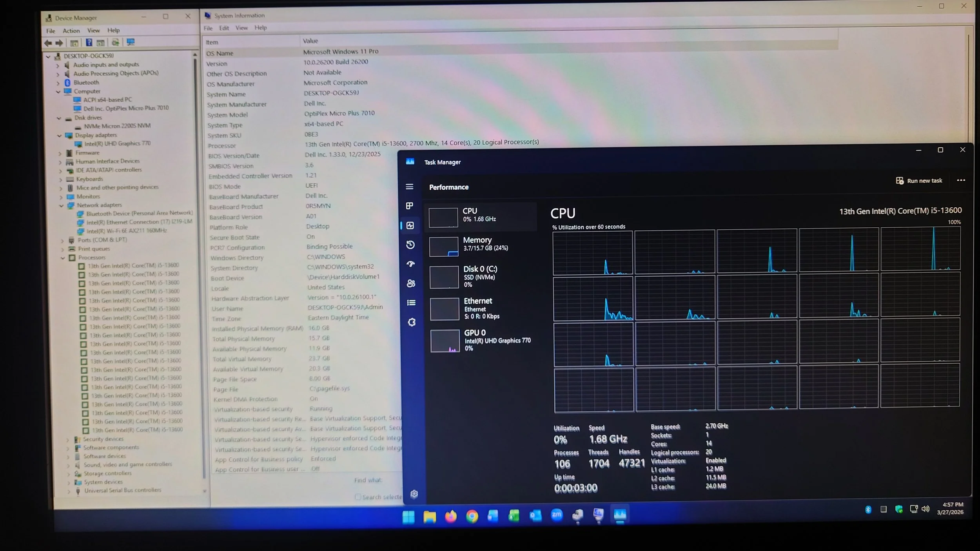Open the View menu in Device Manager

(93, 30)
